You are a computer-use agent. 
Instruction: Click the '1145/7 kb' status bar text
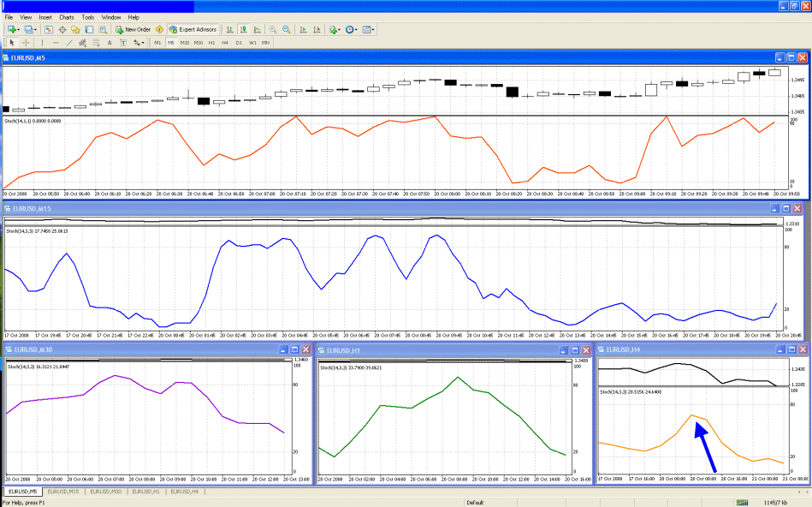pyautogui.click(x=775, y=503)
